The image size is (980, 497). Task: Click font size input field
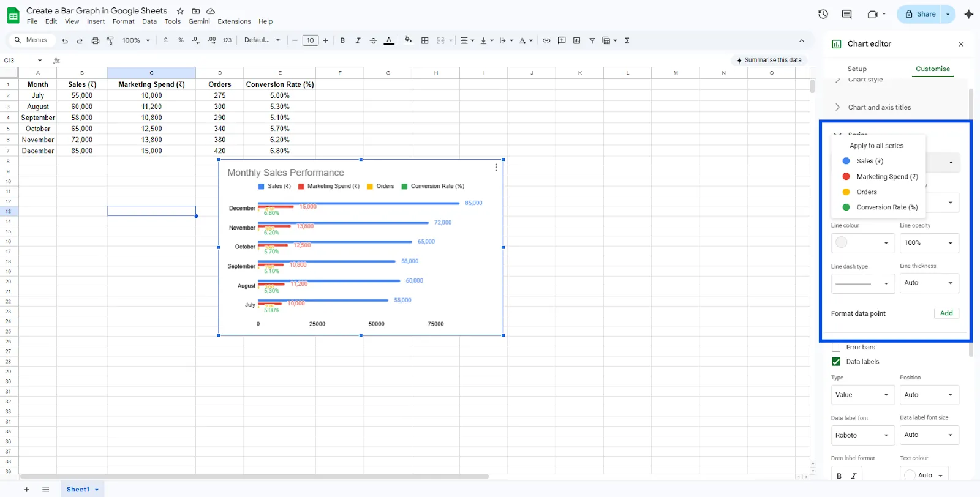pyautogui.click(x=310, y=40)
